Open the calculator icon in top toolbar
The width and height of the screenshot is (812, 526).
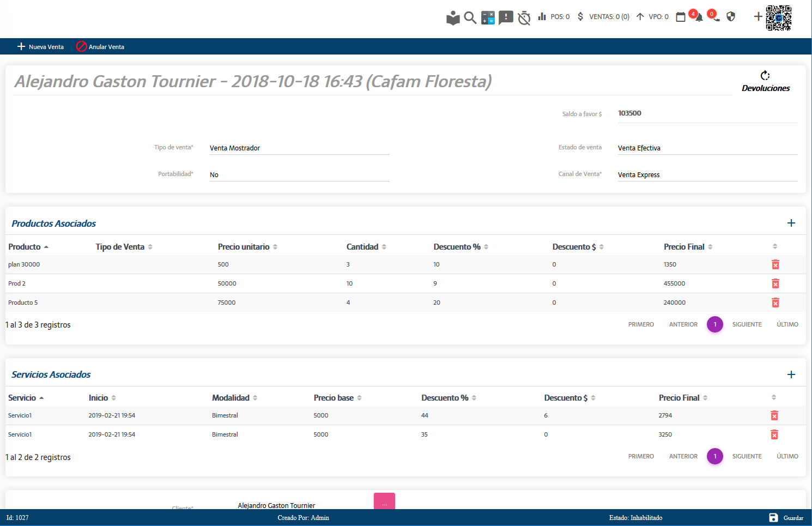(x=488, y=17)
